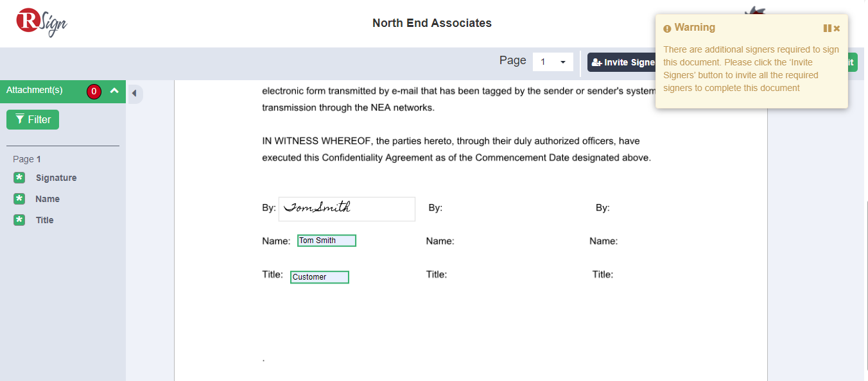Hide the left sidebar using arrow
The image size is (868, 381).
[134, 94]
